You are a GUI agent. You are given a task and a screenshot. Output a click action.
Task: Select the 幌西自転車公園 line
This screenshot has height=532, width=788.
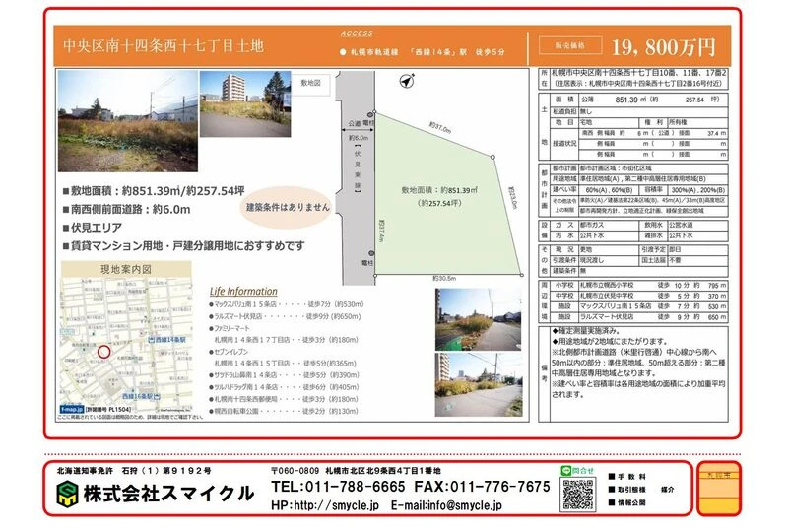284,412
